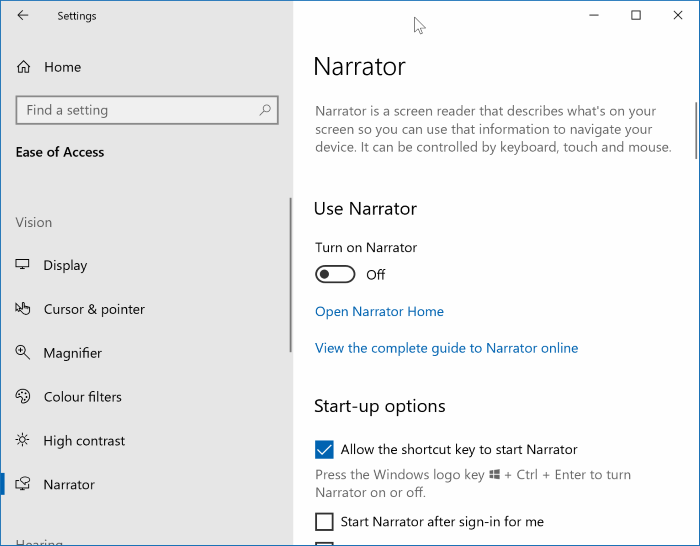Minimize the Settings window
This screenshot has height=546, width=700.
tap(594, 16)
